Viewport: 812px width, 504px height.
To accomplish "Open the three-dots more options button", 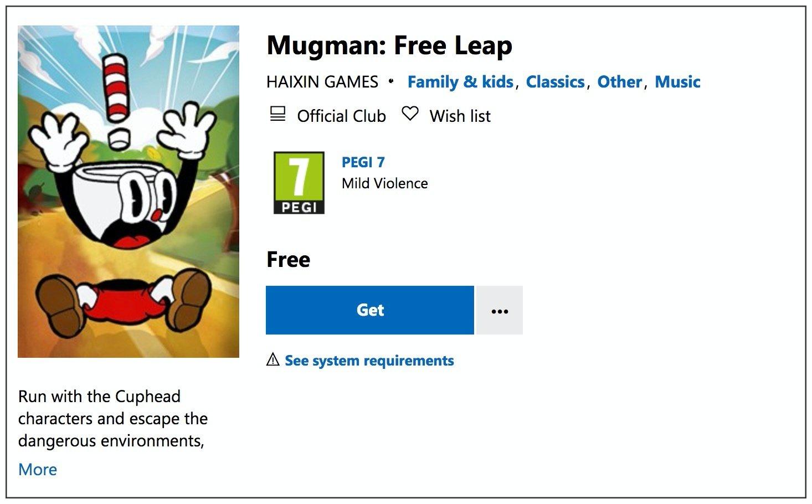I will [500, 310].
